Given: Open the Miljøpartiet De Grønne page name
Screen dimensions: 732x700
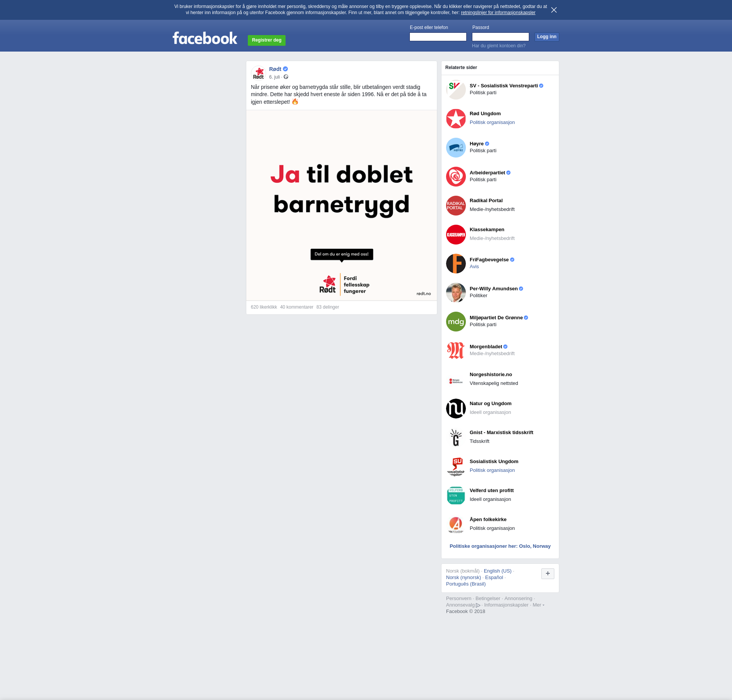Looking at the screenshot, I should (x=496, y=318).
